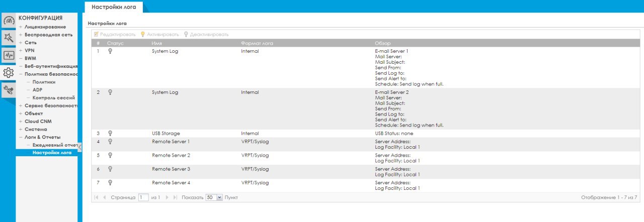Viewport: 644px width, 222px height.
Task: Expand the Лицензирование tree node
Action: pos(21,27)
